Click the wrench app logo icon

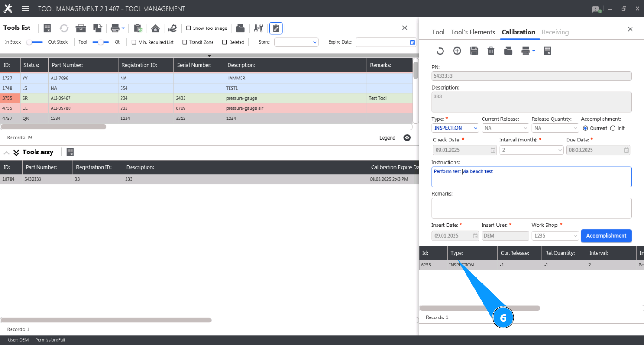[8, 9]
